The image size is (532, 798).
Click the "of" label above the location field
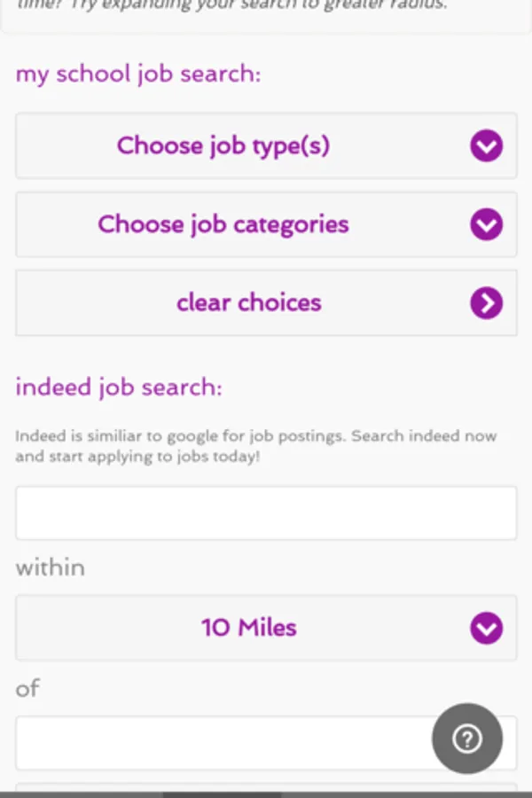tap(27, 689)
